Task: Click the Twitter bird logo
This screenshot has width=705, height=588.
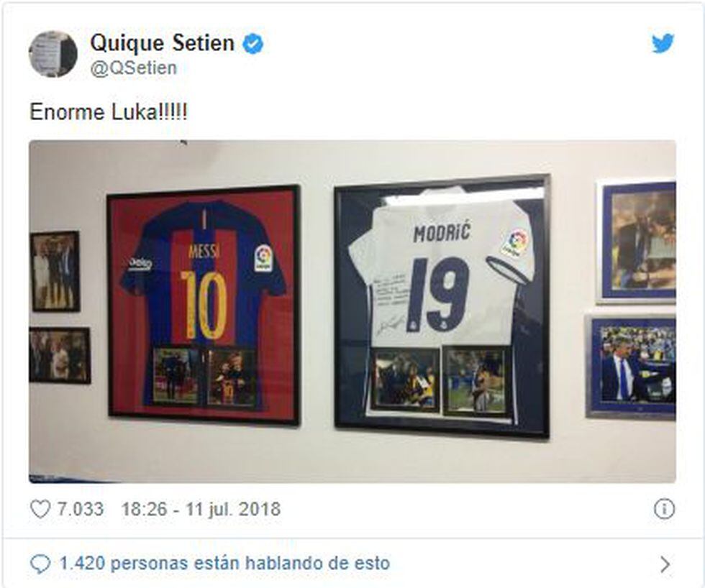Action: point(663,43)
